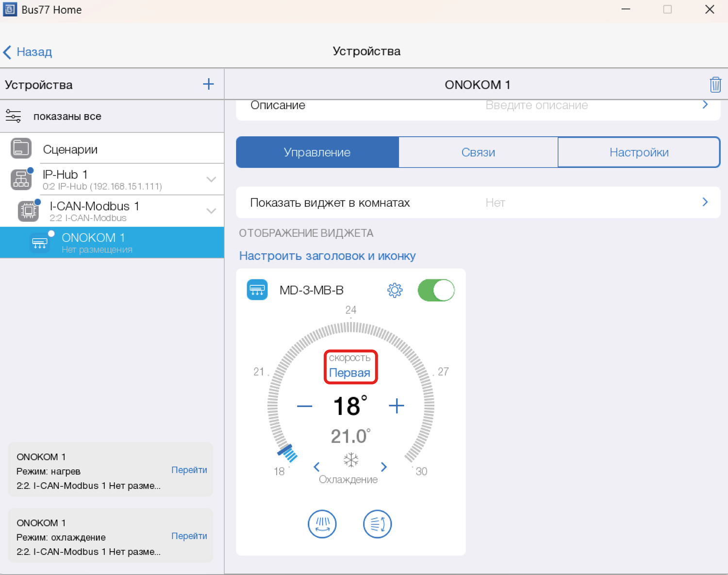The height and width of the screenshot is (575, 728).
Task: Switch to the Связи tab
Action: tap(478, 152)
